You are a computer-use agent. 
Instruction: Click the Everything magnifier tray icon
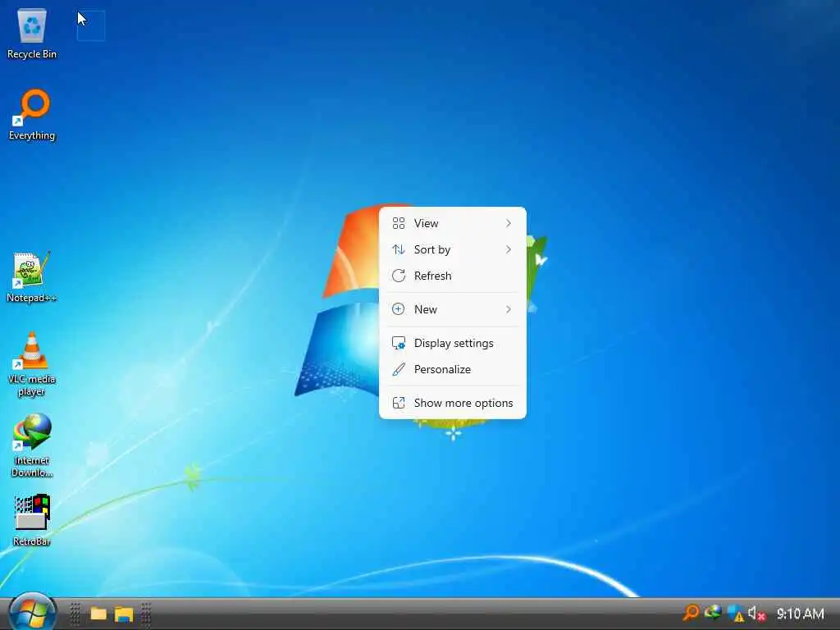click(691, 612)
